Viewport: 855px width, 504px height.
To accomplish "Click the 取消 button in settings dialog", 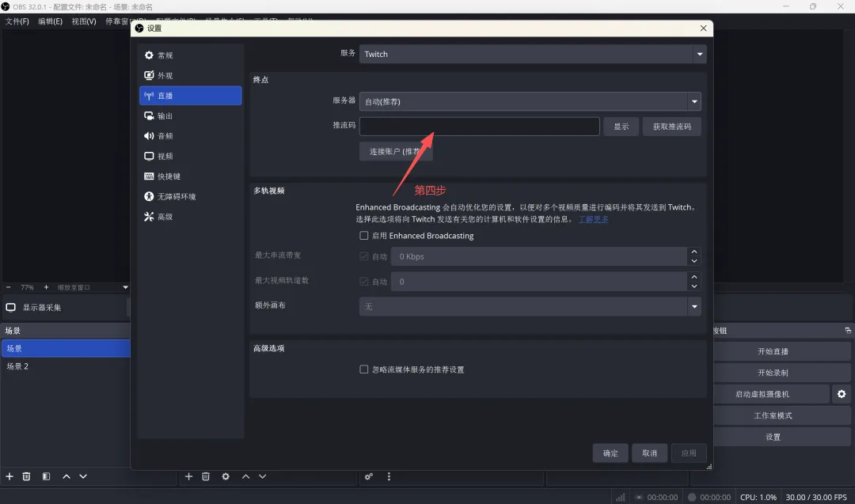I will (x=649, y=453).
